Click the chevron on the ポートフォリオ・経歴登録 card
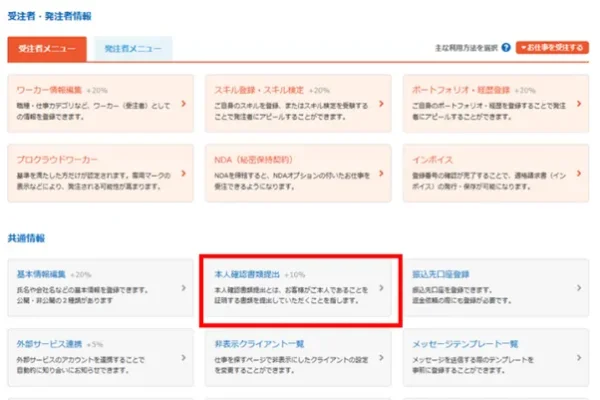This screenshot has height=400, width=600. (x=579, y=104)
